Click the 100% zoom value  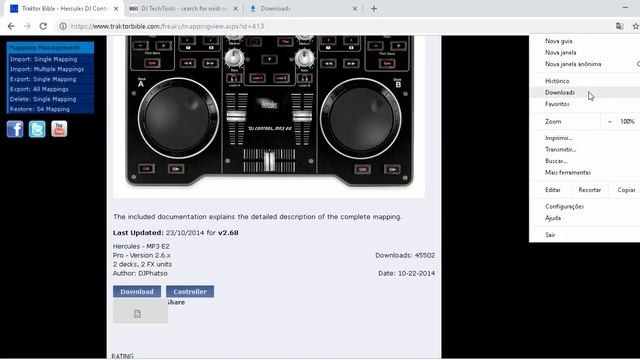[x=627, y=122]
